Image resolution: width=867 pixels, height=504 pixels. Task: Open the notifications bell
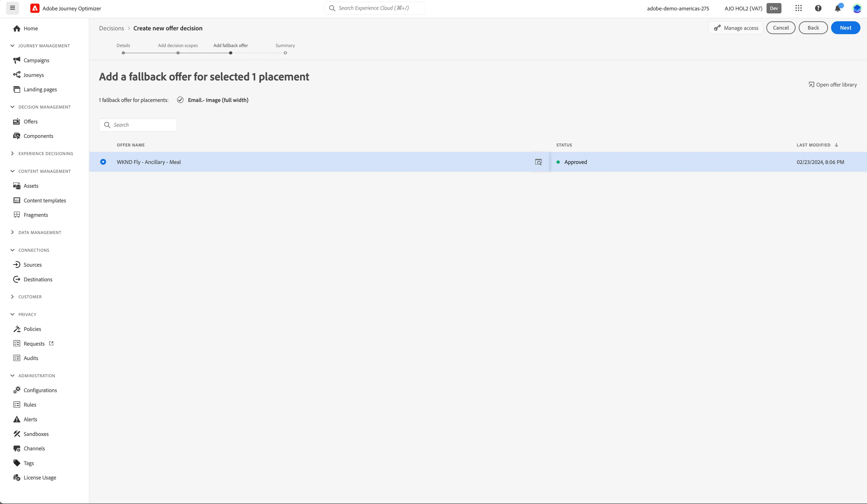(838, 8)
